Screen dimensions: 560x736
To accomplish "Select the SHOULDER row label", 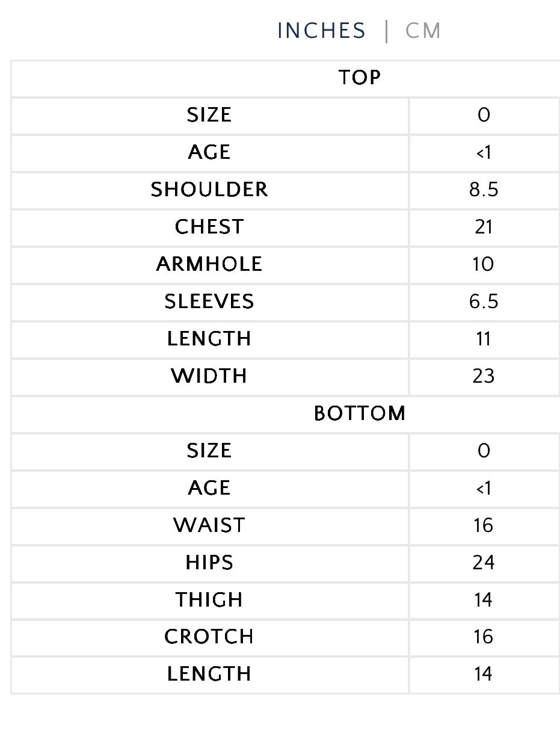I will 209,190.
